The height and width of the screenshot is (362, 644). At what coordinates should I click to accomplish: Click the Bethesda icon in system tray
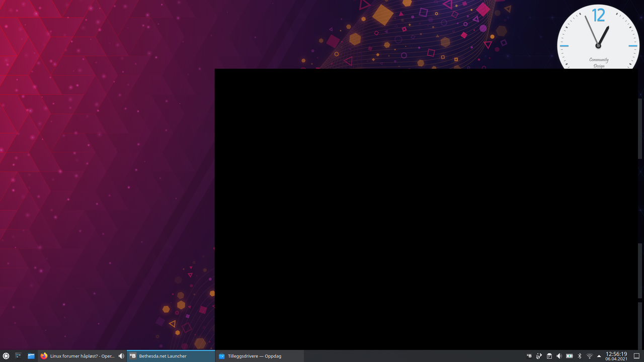coord(529,356)
